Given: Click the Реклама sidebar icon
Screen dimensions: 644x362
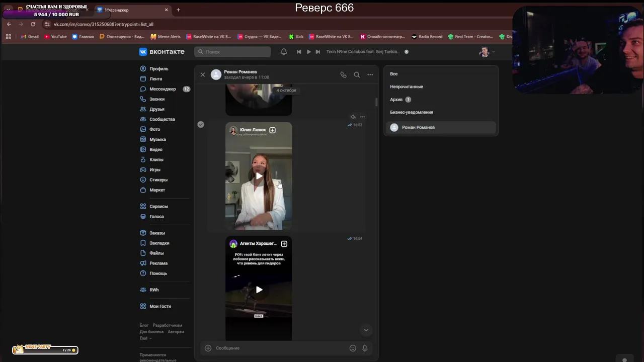Looking at the screenshot, I should click(x=143, y=263).
